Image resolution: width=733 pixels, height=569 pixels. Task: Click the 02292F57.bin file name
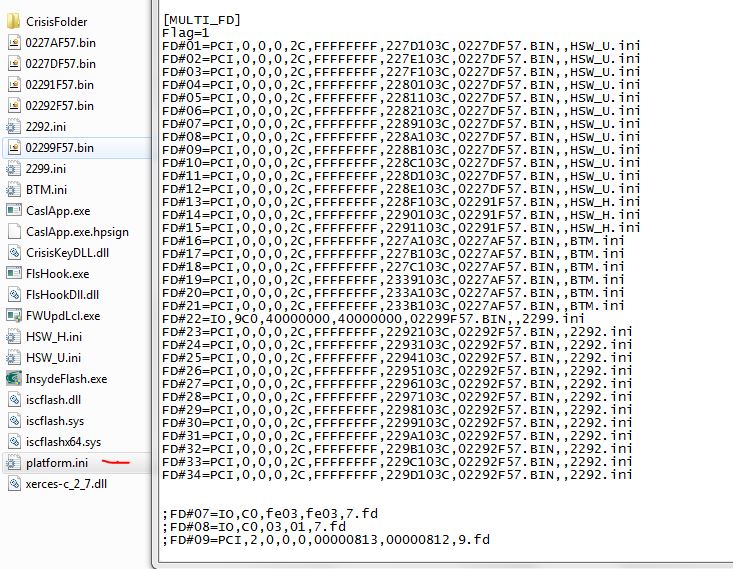[x=60, y=106]
